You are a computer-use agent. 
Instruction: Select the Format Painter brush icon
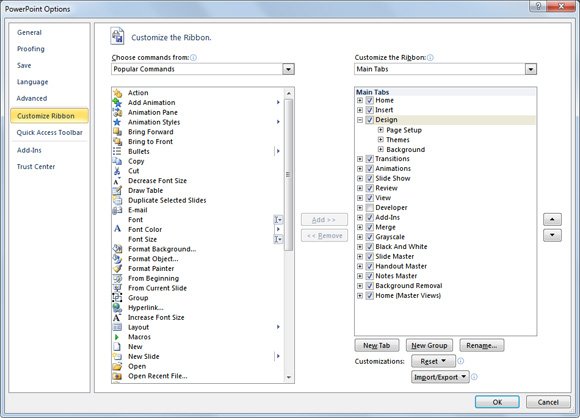pyautogui.click(x=117, y=269)
